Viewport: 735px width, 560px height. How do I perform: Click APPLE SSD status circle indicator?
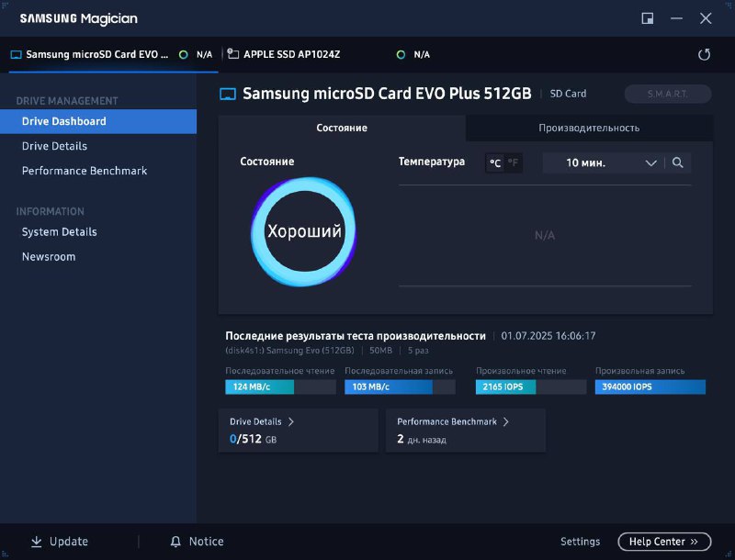(401, 55)
